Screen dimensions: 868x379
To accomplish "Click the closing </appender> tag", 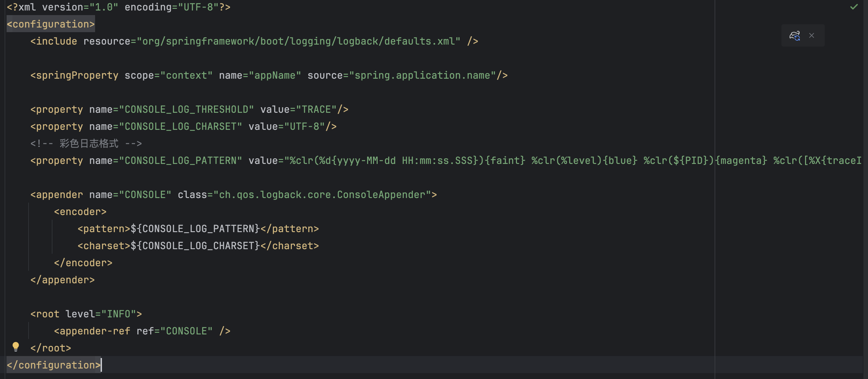I will click(x=63, y=280).
